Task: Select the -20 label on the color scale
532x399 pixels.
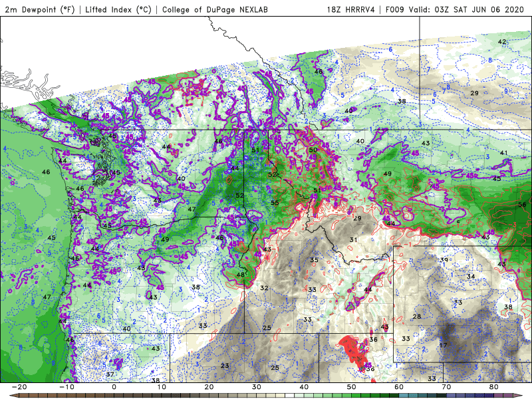Action: (19, 387)
